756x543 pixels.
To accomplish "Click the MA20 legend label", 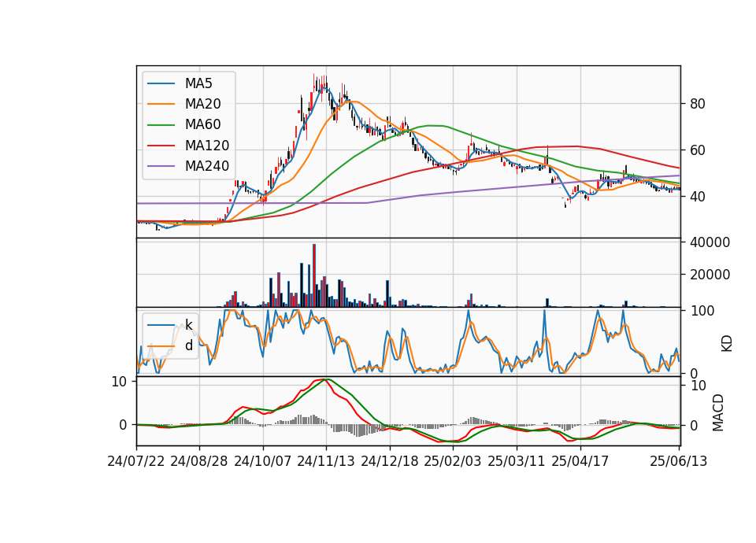I will click(x=203, y=104).
